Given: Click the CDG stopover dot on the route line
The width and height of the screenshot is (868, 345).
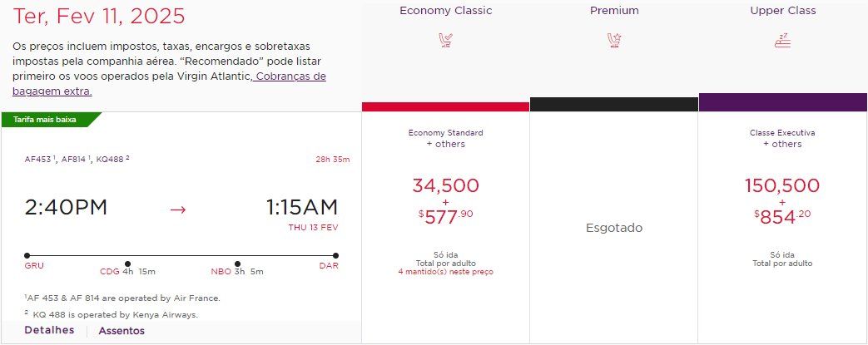Looking at the screenshot, I should click(x=128, y=264).
